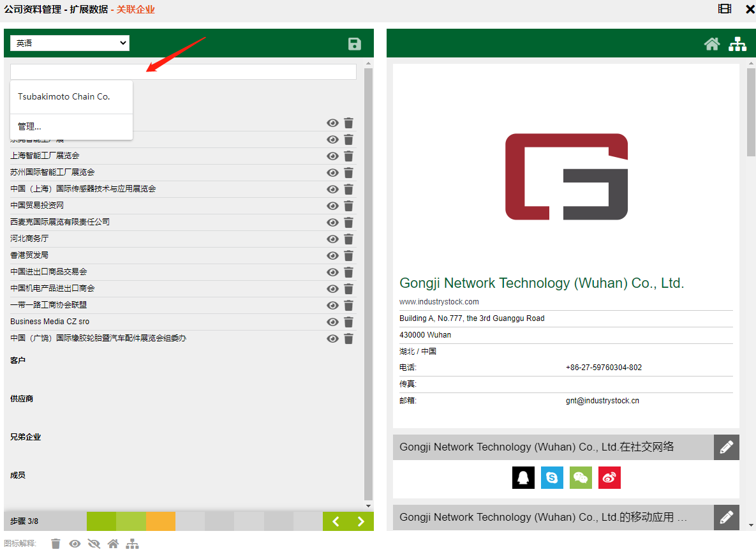Image resolution: width=756 pixels, height=552 pixels.
Task: Go back with the left arrow button
Action: tap(336, 521)
